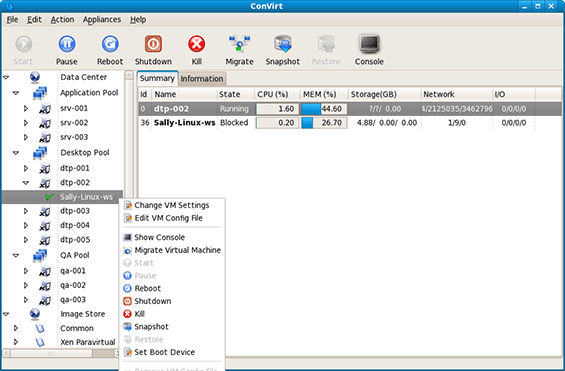Image resolution: width=565 pixels, height=371 pixels.
Task: Collapse the QA Pool node
Action: pyautogui.click(x=16, y=255)
